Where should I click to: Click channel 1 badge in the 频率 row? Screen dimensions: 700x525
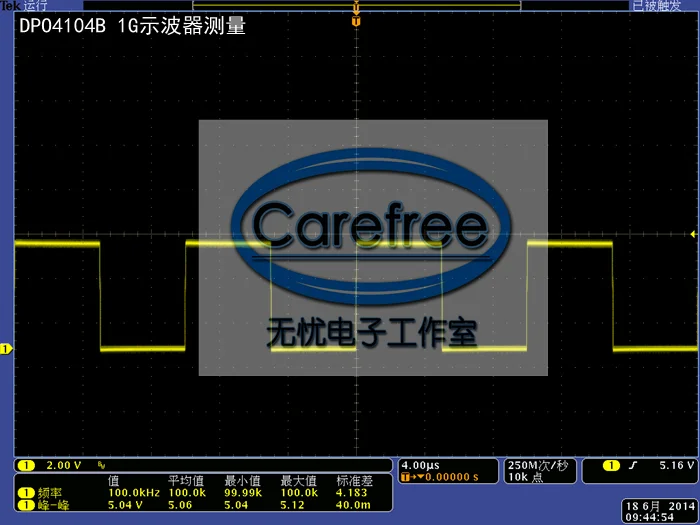[26, 493]
